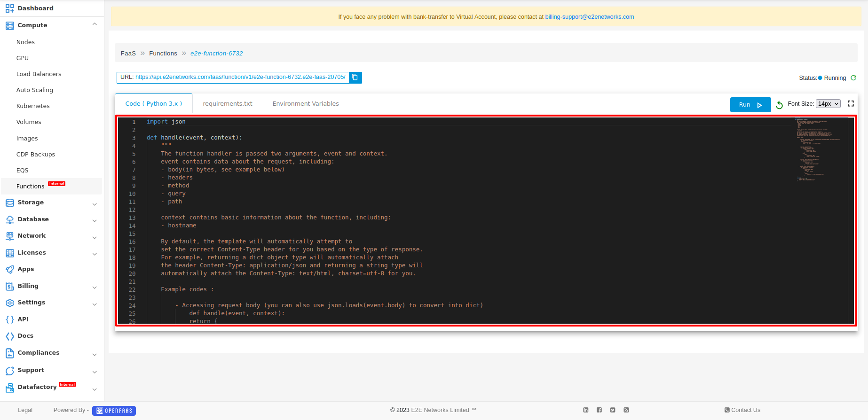Expand the Storage menu chevron
The image size is (868, 420).
(95, 204)
